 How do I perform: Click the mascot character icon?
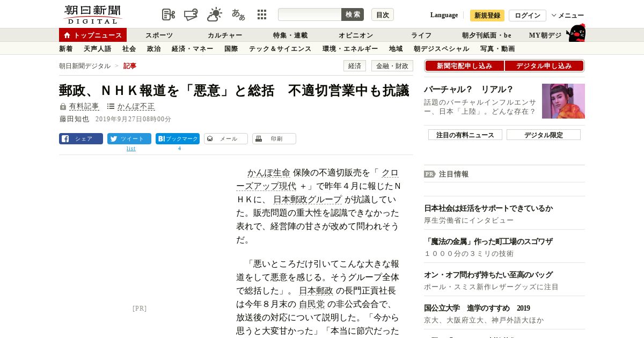pos(576,33)
